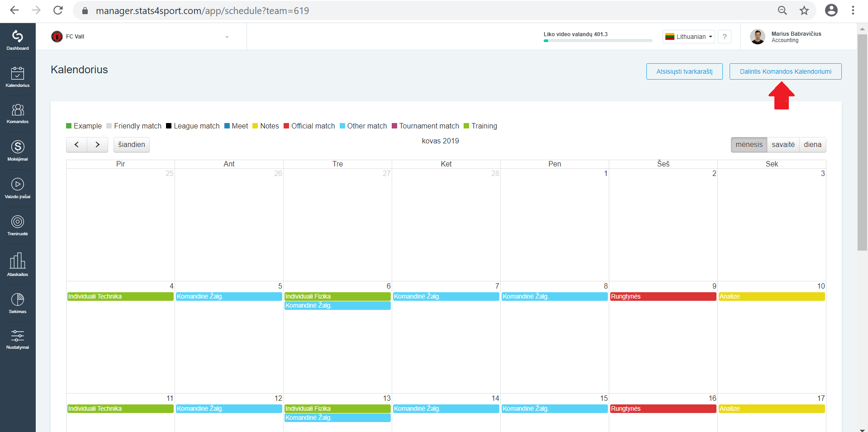
Task: Open browser zoom magnifier icon
Action: tap(782, 10)
